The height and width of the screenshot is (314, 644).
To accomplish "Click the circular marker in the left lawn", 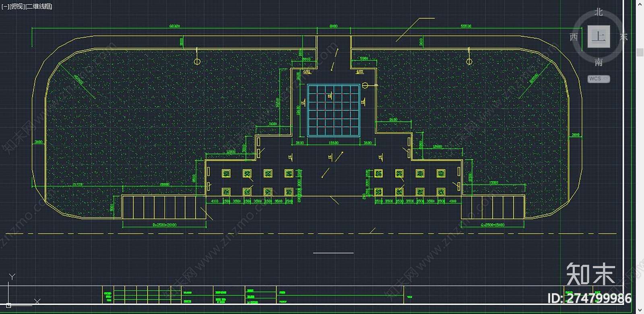I will pyautogui.click(x=197, y=62).
